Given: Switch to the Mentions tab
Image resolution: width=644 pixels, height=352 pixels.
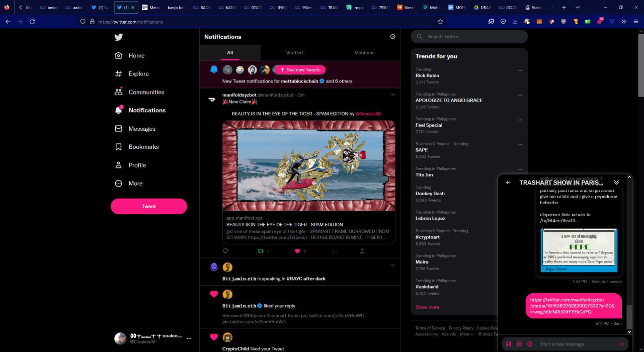Looking at the screenshot, I should click(364, 53).
